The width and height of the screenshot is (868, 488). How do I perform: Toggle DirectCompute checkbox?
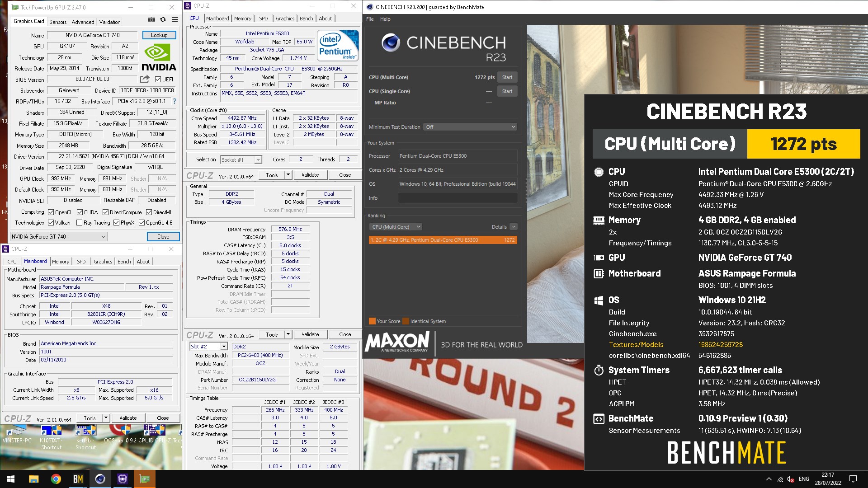tap(105, 212)
